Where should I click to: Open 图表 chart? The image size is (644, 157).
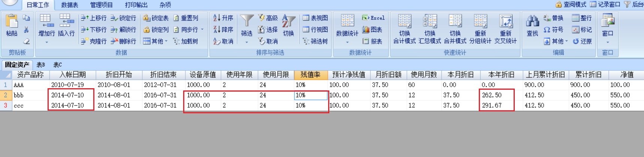372,30
